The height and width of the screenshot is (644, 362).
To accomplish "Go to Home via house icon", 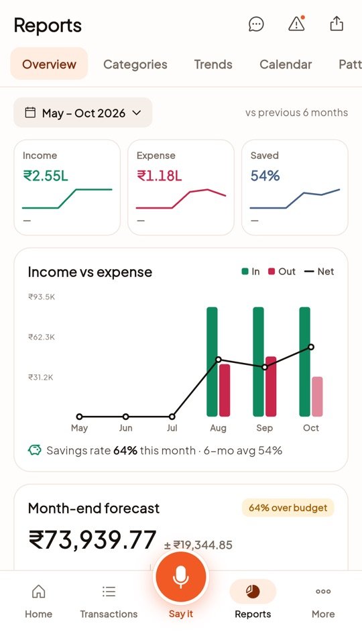I will click(39, 592).
